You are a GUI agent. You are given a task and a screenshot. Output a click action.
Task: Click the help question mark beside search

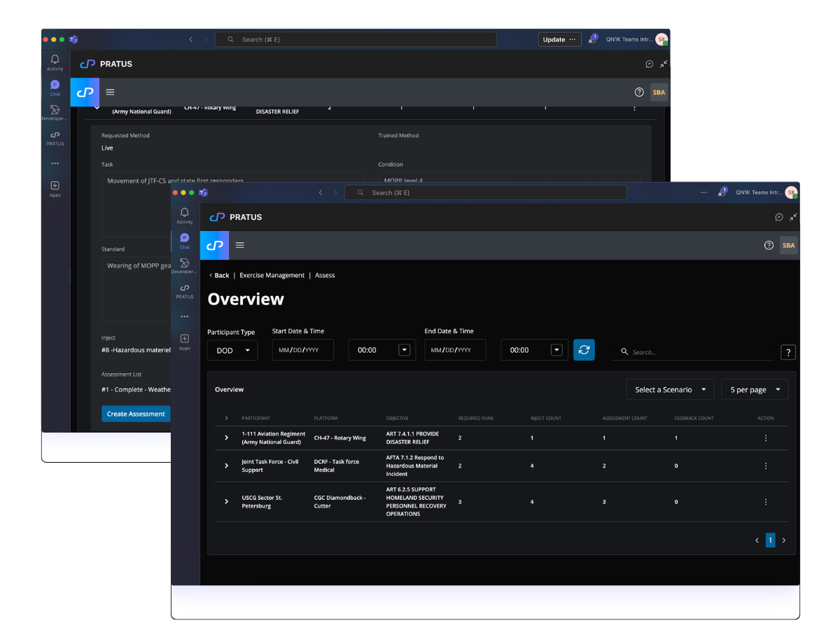pyautogui.click(x=788, y=353)
